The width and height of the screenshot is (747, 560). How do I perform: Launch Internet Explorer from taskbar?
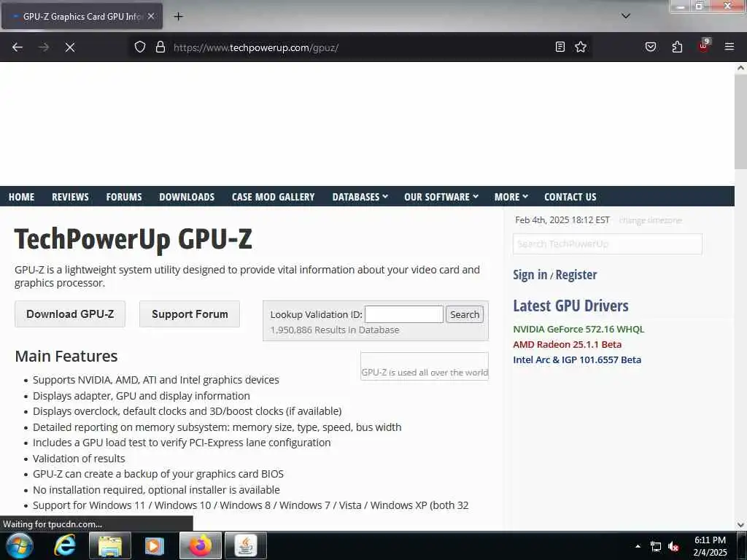pos(64,545)
